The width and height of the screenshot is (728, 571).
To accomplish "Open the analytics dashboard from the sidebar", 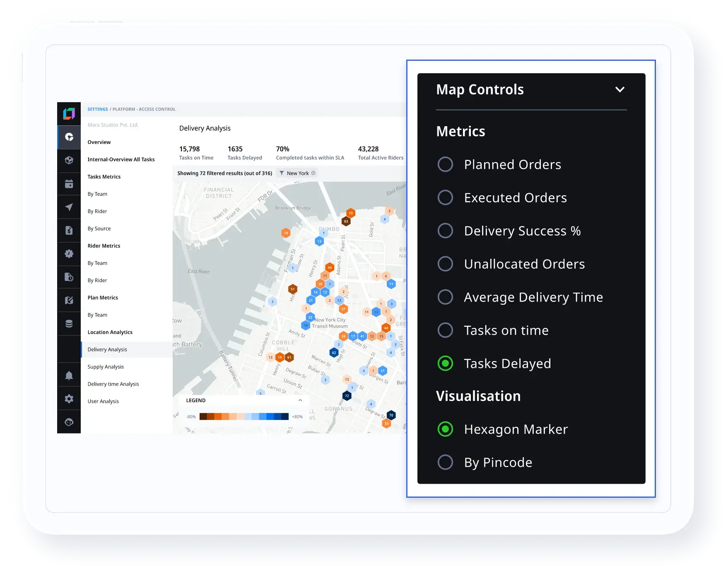I will [x=69, y=137].
